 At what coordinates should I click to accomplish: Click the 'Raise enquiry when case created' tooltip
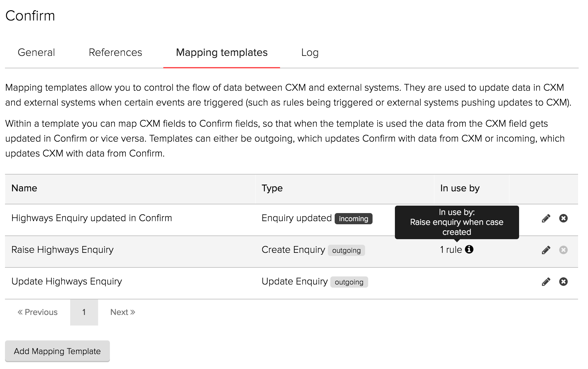click(457, 222)
